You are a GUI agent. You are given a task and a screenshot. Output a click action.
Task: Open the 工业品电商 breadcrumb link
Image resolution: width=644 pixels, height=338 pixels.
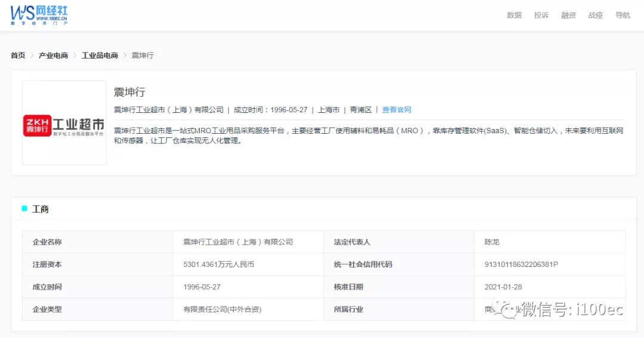coord(100,56)
